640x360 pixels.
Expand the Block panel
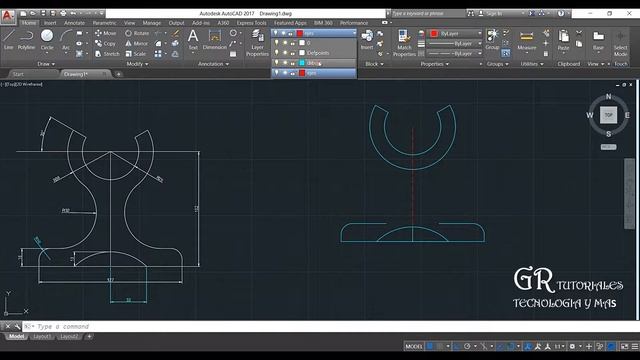click(x=374, y=64)
